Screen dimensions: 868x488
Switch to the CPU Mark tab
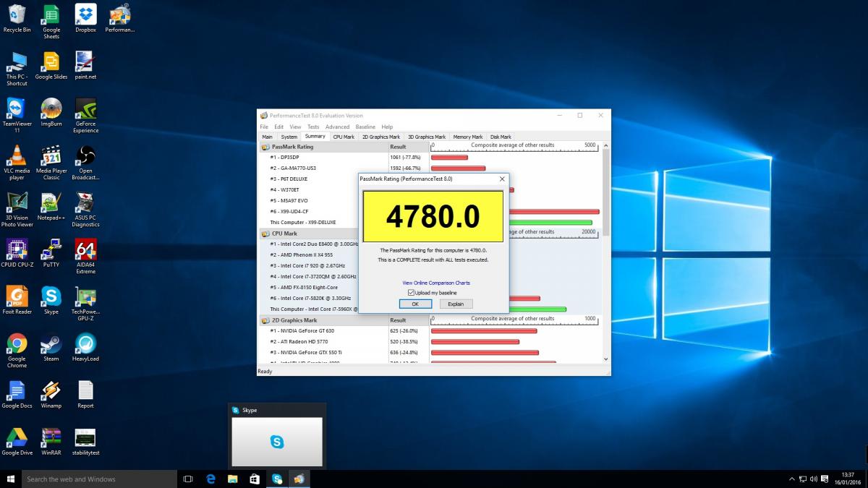click(x=344, y=137)
